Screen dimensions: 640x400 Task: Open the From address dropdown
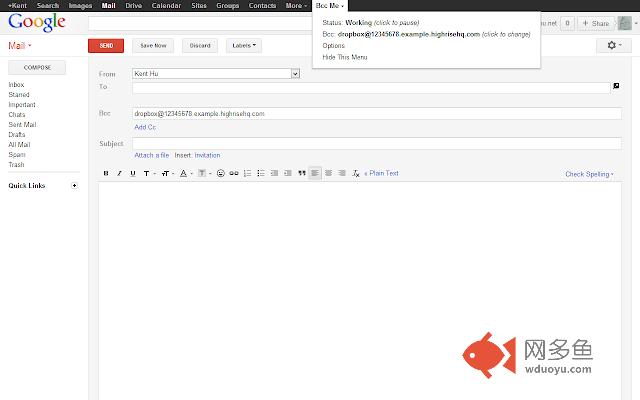[216, 73]
